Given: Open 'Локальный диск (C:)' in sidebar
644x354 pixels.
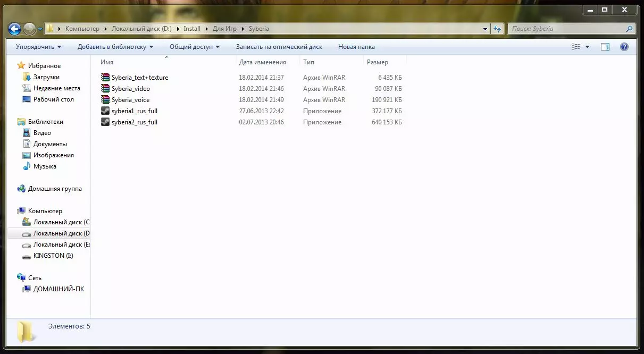Looking at the screenshot, I should pyautogui.click(x=56, y=222).
